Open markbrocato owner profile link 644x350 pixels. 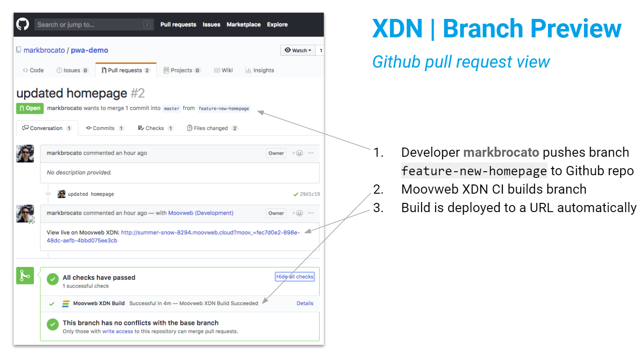pyautogui.click(x=44, y=50)
